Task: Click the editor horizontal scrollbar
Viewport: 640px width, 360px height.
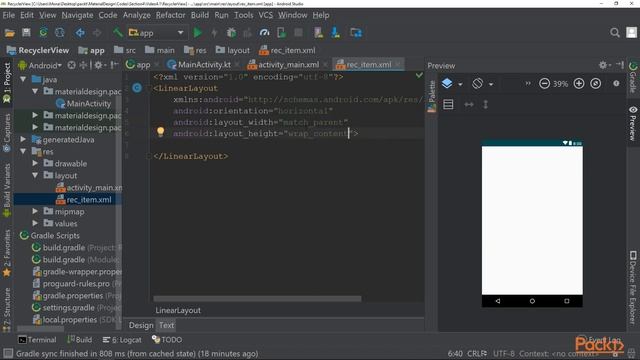Action: coord(257,299)
